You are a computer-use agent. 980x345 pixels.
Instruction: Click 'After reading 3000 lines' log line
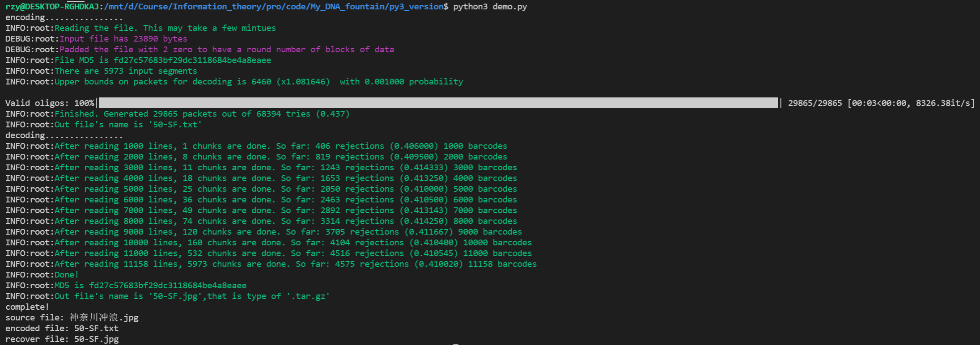(261, 168)
